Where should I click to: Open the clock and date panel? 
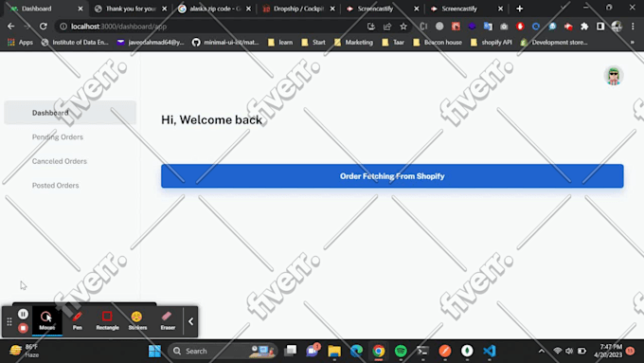click(608, 351)
